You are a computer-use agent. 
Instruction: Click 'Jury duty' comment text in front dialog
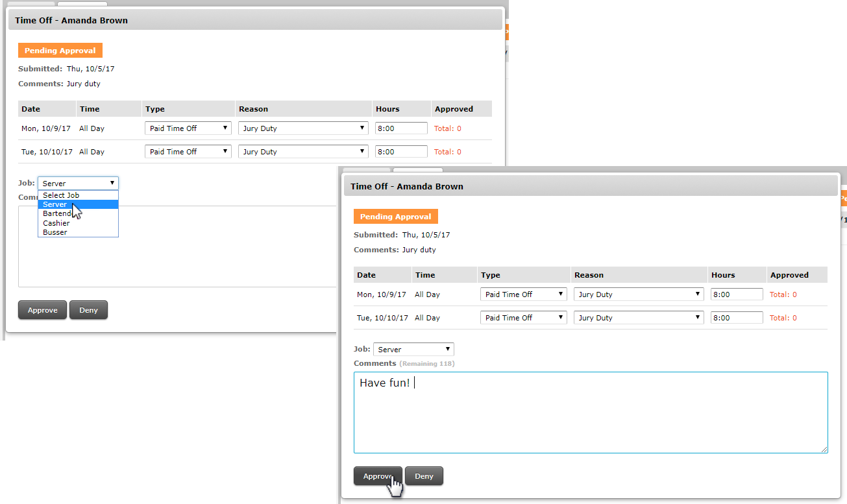[419, 250]
